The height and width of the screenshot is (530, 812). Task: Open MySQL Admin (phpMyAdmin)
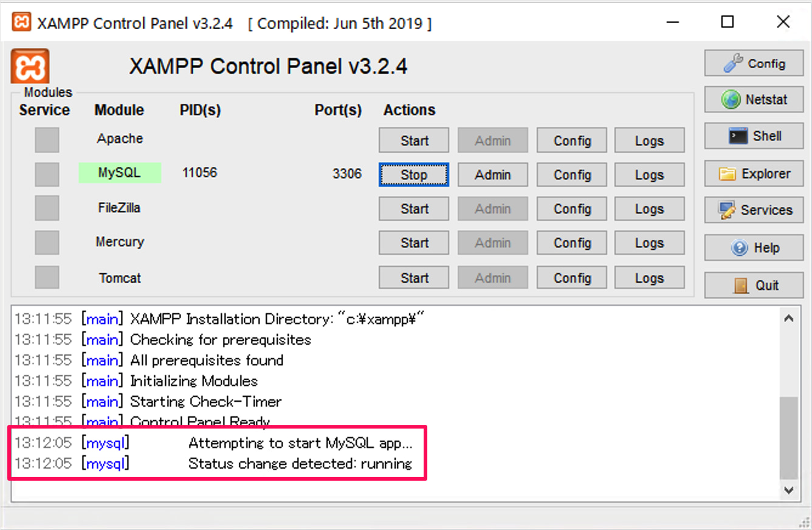(x=492, y=174)
